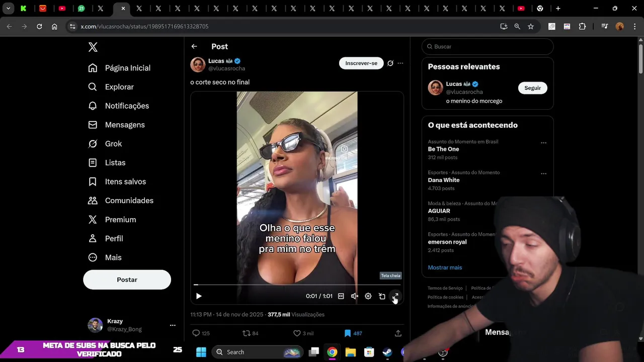This screenshot has height=362, width=644.
Task: Open Dana White topic options
Action: point(543,173)
